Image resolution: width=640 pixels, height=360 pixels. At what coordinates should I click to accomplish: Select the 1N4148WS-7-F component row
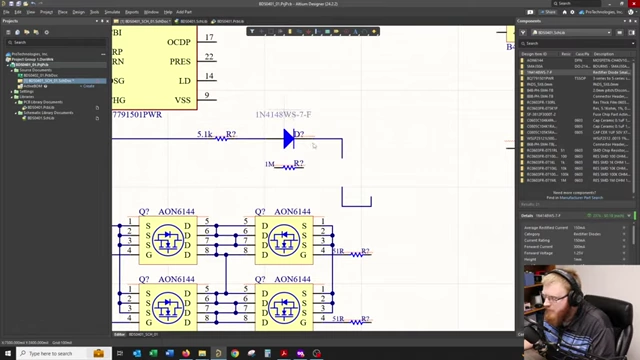click(x=576, y=72)
